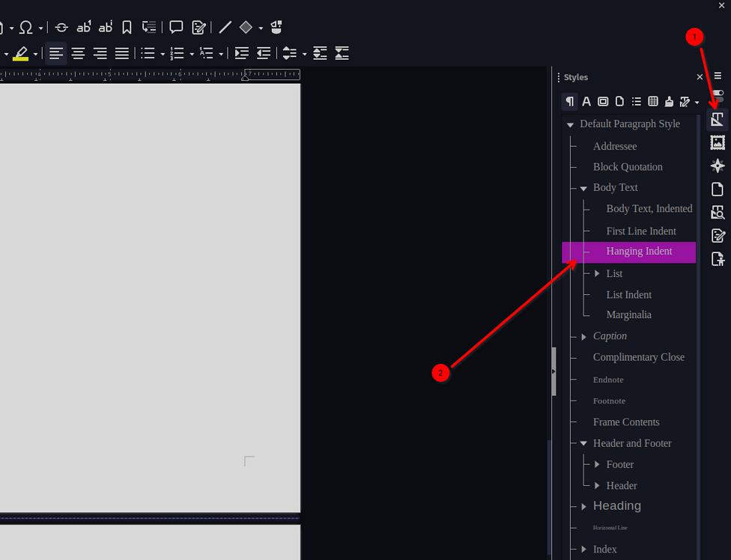Image resolution: width=731 pixels, height=560 pixels.
Task: Toggle ordered (numbered) list formatting
Action: click(178, 53)
